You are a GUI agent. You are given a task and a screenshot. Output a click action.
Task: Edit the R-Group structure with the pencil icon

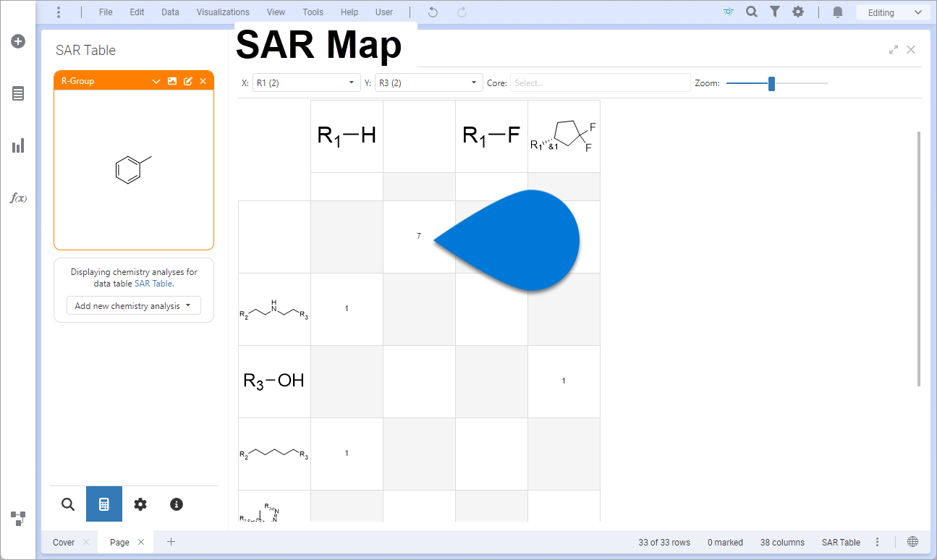tap(187, 80)
